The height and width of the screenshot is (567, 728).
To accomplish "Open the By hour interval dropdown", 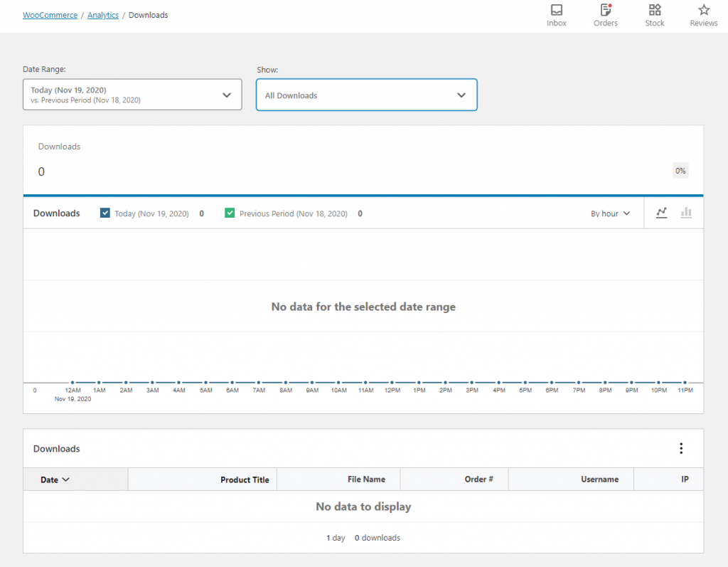I will pos(610,213).
